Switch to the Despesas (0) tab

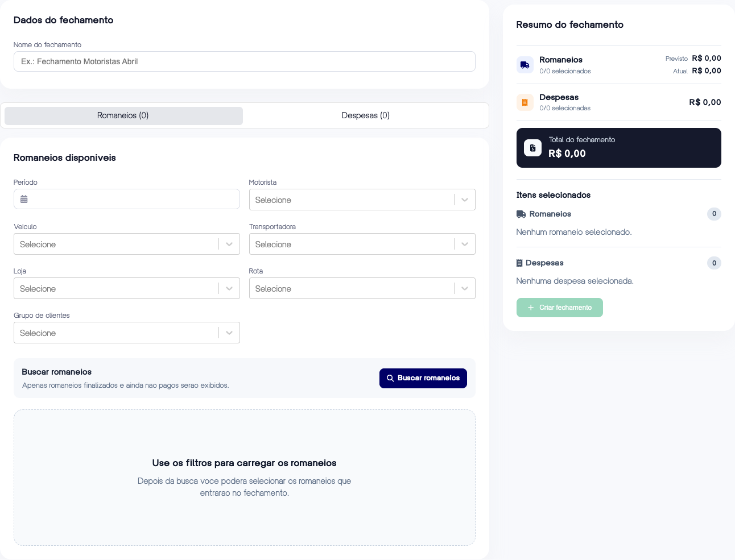click(366, 115)
